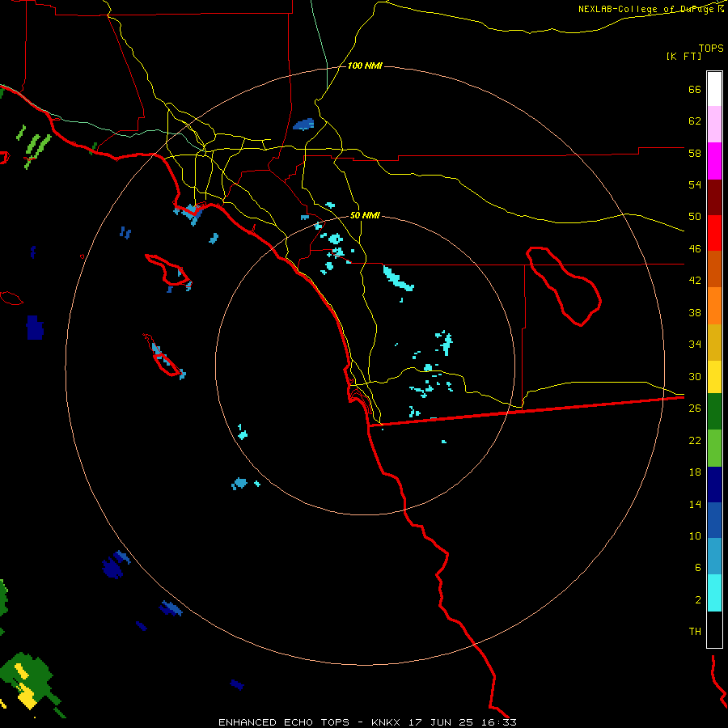Click the navy 22 K FT legend swatch
Viewport: 728px width, 728px height.
point(714,485)
